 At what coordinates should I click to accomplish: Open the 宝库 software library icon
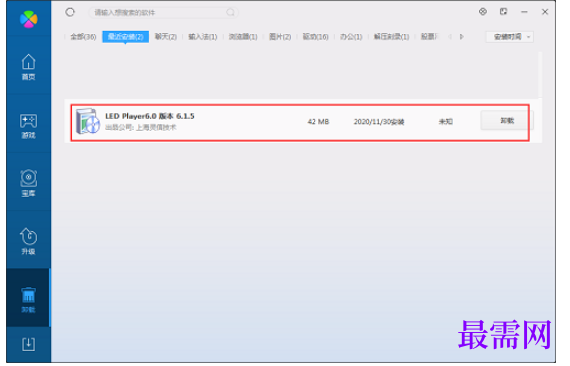point(28,184)
